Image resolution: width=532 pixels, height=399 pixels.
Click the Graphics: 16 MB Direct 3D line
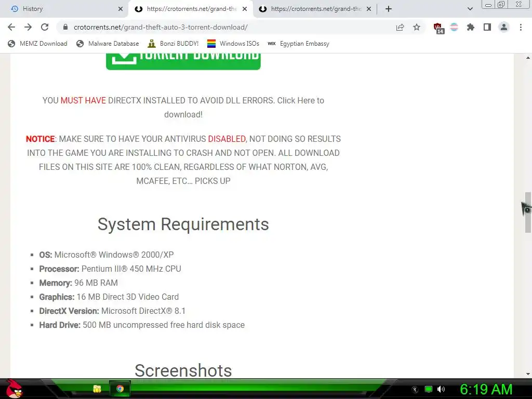pyautogui.click(x=109, y=297)
